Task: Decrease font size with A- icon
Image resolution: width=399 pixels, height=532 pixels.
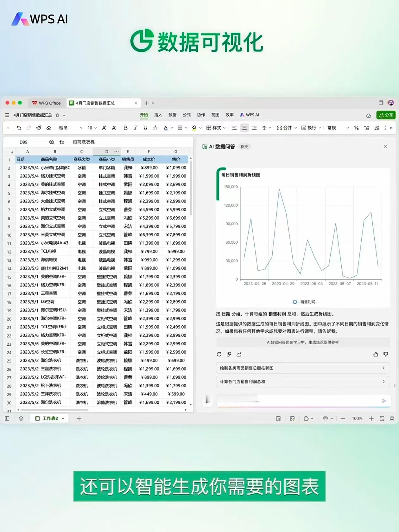Action: click(114, 128)
